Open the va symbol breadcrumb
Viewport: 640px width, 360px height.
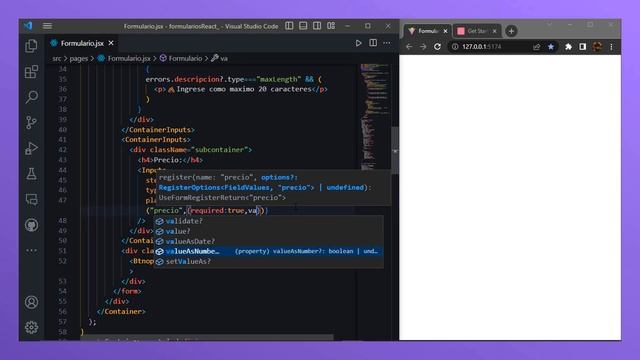click(220, 58)
